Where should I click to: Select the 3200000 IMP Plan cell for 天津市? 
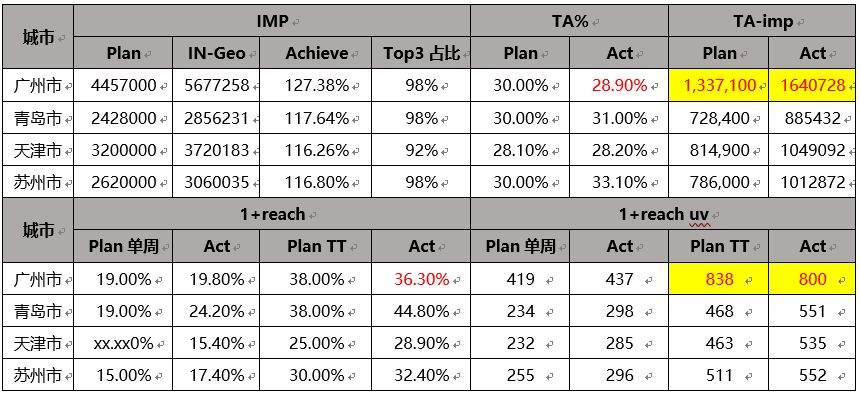[123, 150]
